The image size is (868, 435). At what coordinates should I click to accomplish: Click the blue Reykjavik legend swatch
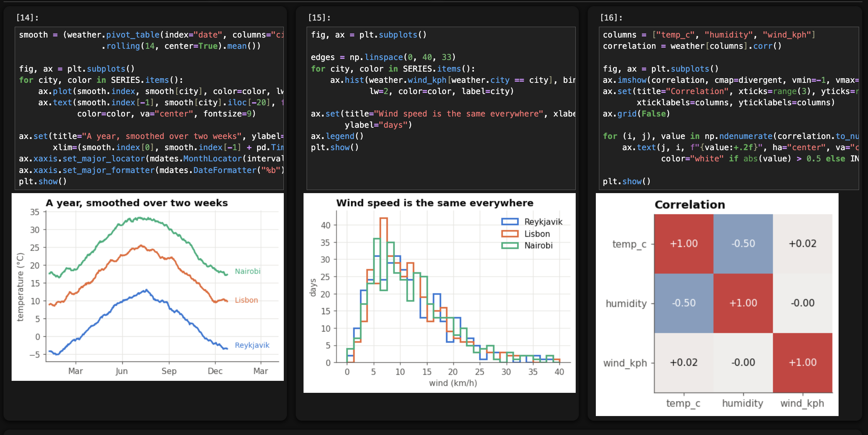click(510, 222)
